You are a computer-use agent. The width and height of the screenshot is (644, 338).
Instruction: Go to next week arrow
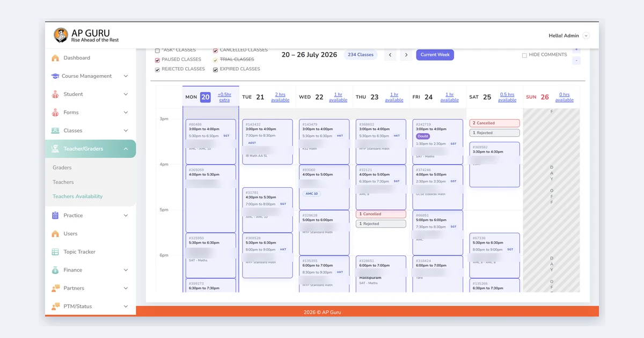click(406, 55)
